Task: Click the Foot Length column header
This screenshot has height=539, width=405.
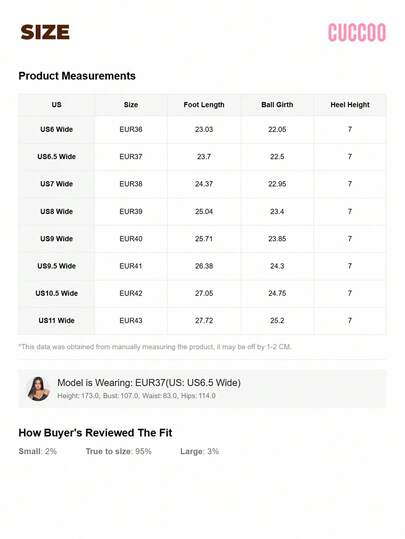Action: pyautogui.click(x=204, y=105)
